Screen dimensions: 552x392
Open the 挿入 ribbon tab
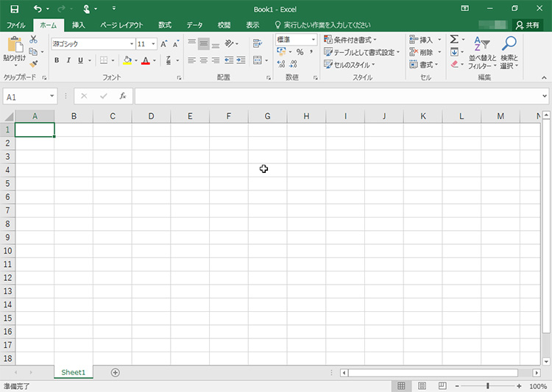[x=78, y=25]
